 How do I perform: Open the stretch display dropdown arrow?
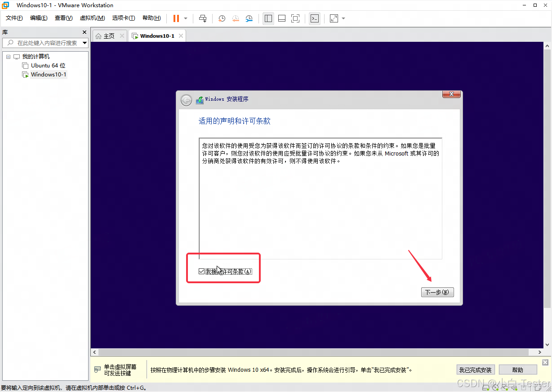coord(343,18)
